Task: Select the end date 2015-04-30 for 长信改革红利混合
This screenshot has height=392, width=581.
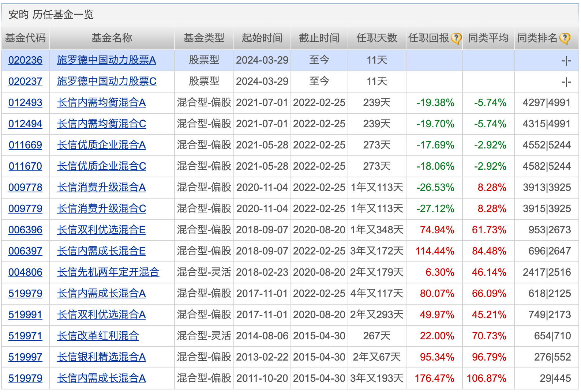Action: [319, 336]
